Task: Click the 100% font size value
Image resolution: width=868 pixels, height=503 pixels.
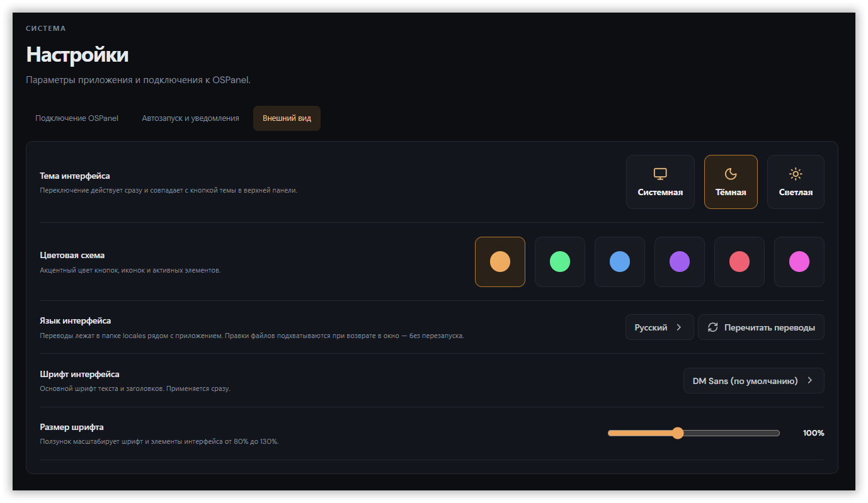Action: (x=813, y=433)
